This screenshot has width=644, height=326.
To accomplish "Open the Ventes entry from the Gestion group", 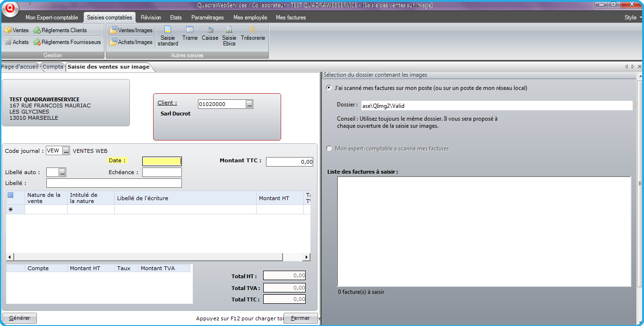I will coord(17,30).
